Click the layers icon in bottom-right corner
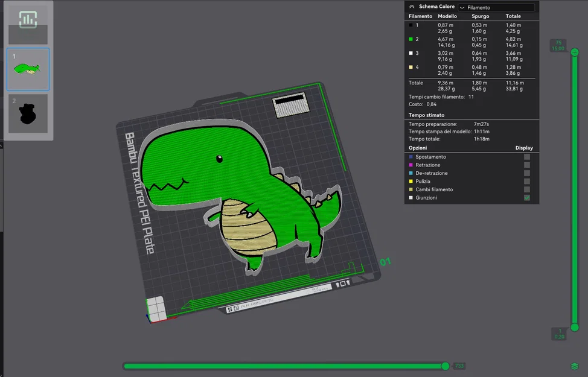 tap(575, 366)
